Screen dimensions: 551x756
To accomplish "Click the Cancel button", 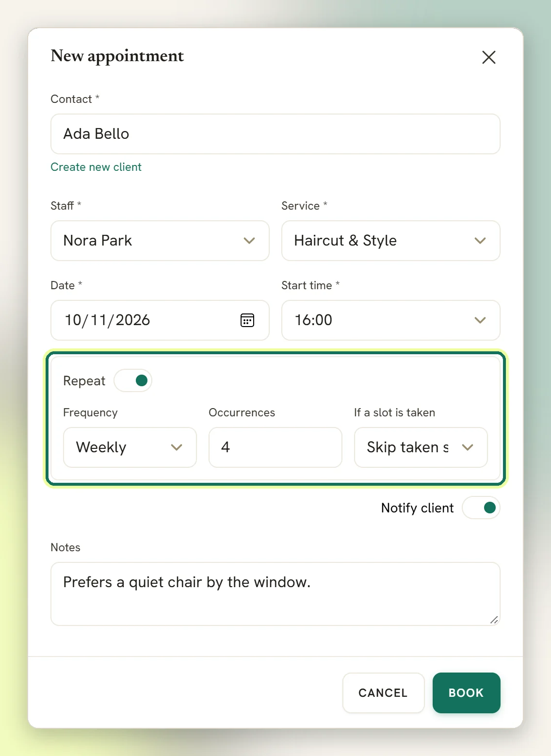I will pos(384,693).
